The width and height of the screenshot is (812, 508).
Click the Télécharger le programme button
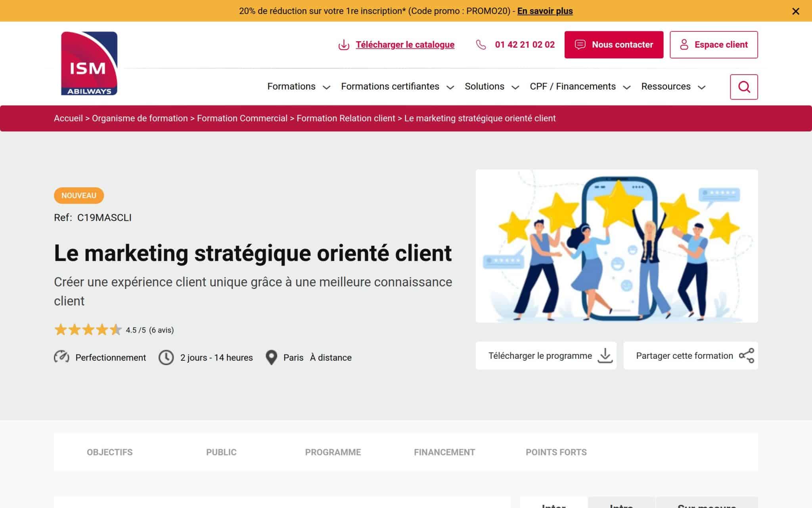tap(546, 356)
